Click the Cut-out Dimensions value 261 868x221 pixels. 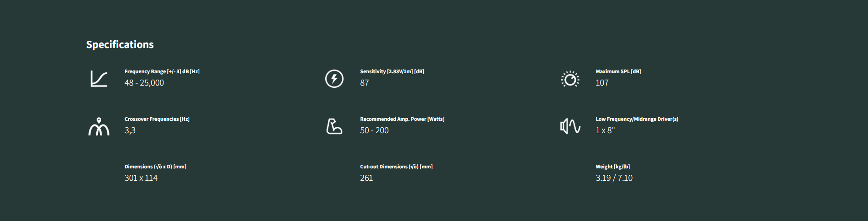(x=366, y=178)
